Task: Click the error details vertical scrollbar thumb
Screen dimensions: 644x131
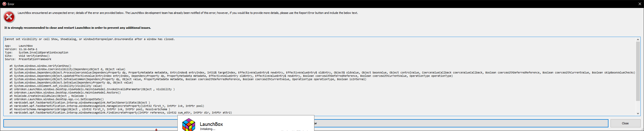Action: click(638, 71)
